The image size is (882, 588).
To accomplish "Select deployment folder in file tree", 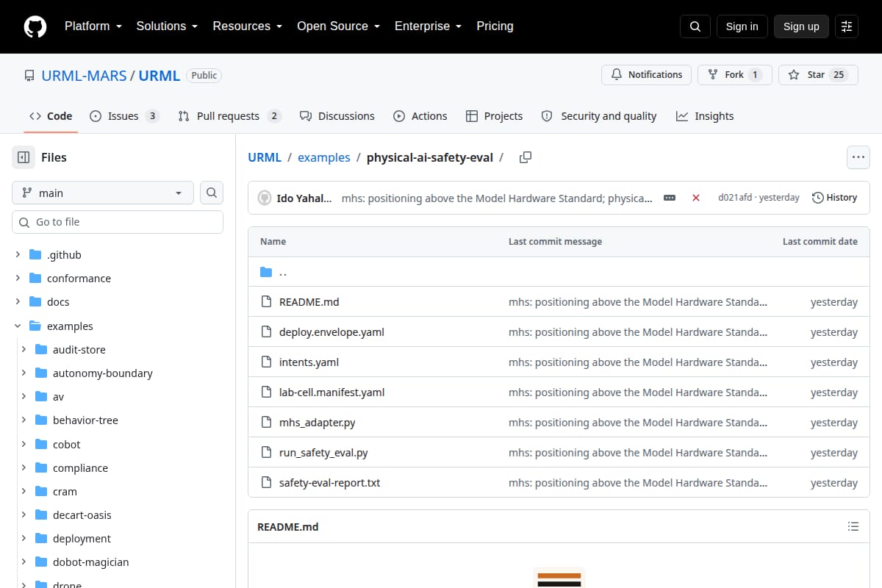I will (x=82, y=539).
